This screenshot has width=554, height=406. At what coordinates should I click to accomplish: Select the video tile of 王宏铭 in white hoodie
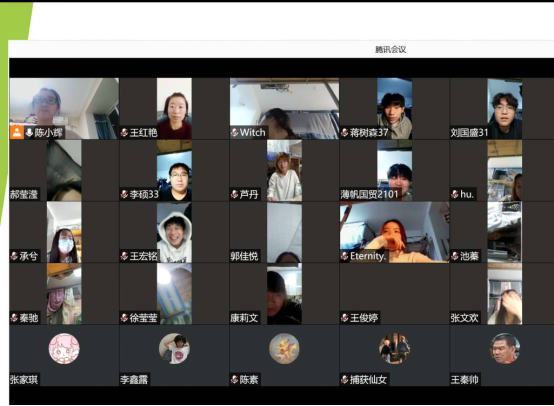click(x=174, y=232)
